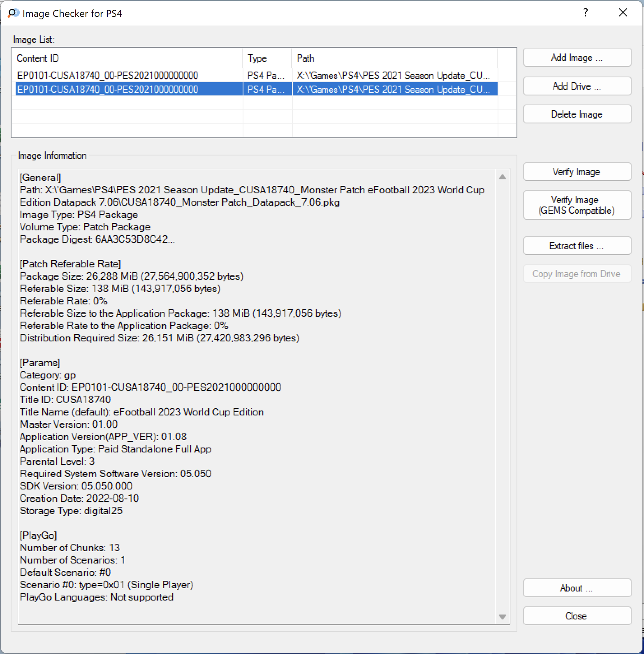Click the 'Title ID: CUSA18740' line
Screen dimensions: 644x654
[x=65, y=400]
